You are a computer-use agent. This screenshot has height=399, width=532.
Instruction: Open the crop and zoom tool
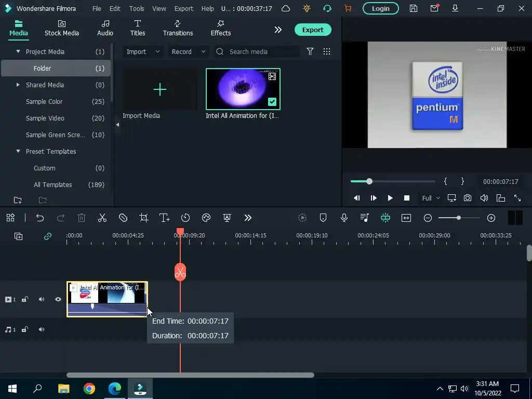pos(144,218)
